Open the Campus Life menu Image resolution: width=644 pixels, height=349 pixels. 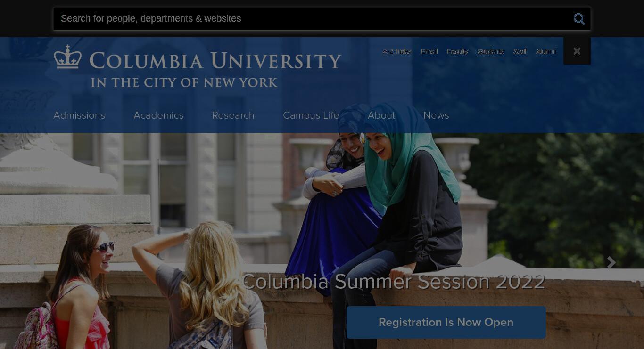(x=311, y=115)
